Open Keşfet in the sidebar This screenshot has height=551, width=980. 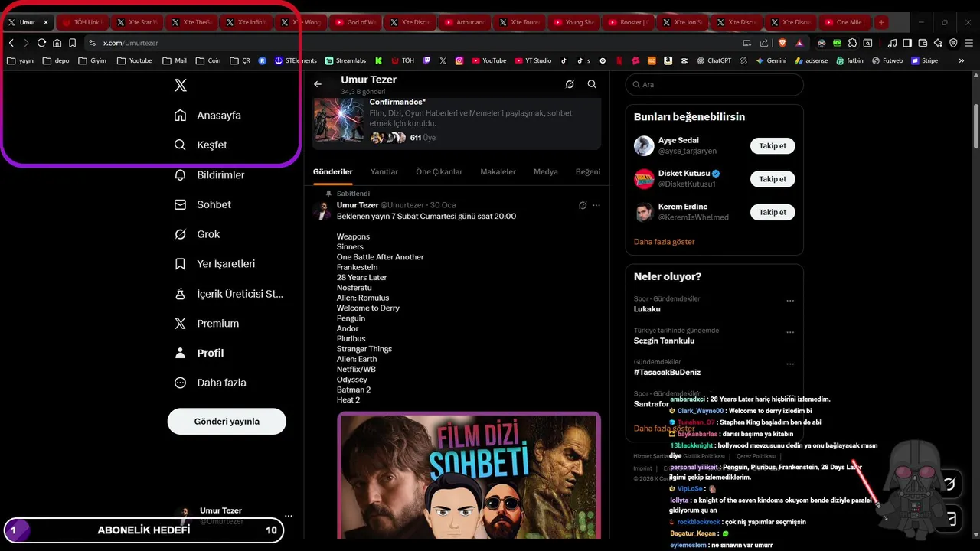(x=201, y=145)
